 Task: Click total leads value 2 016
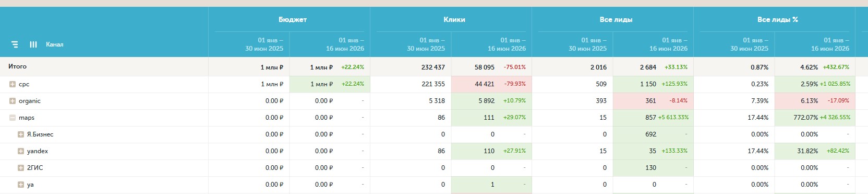click(598, 67)
